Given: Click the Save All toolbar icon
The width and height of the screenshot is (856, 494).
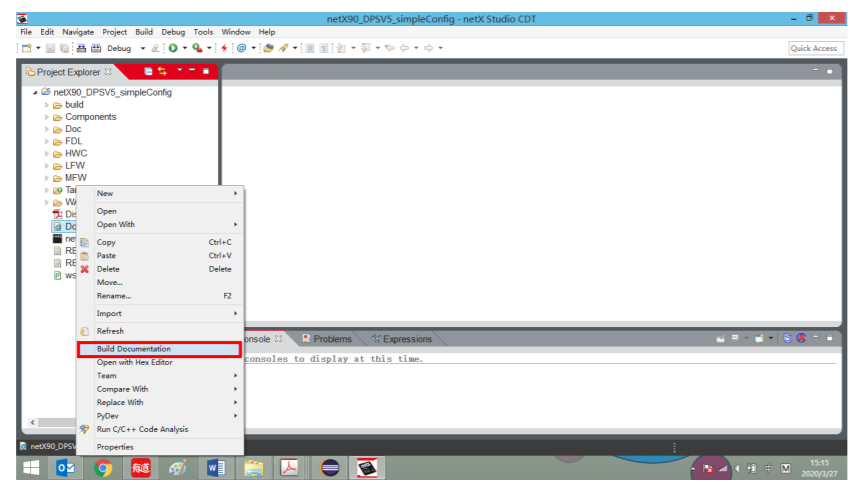Looking at the screenshot, I should coord(64,48).
